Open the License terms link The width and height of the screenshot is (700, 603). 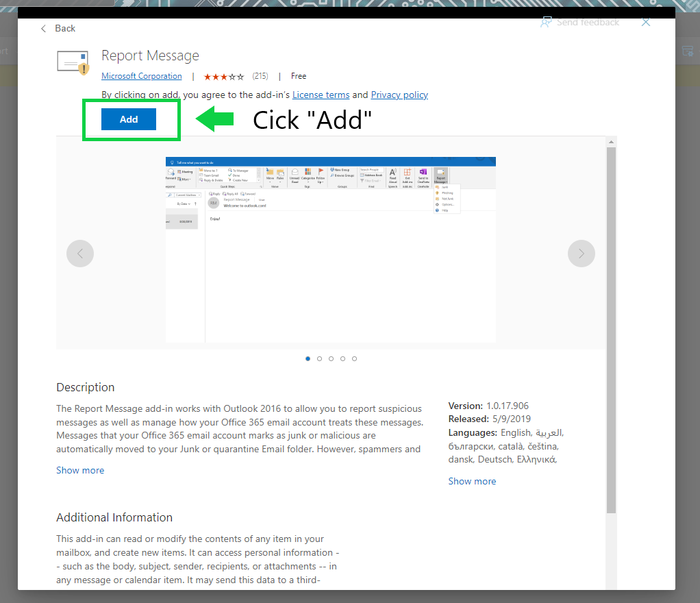tap(321, 95)
